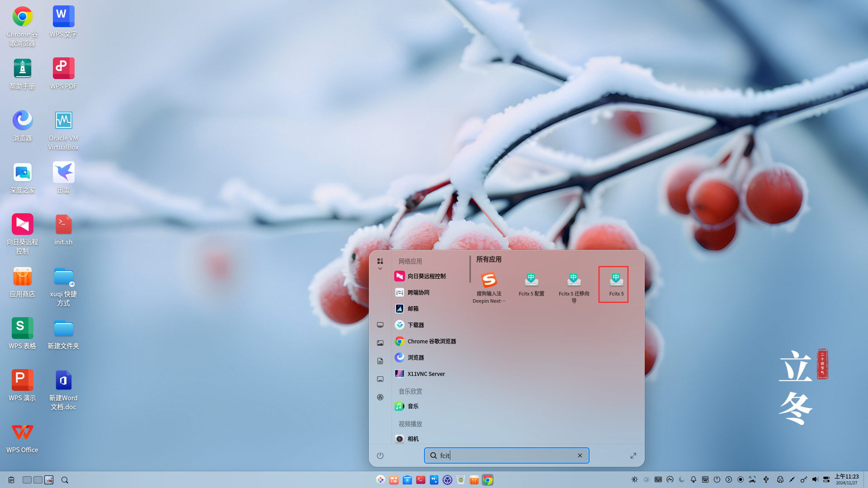The height and width of the screenshot is (488, 868).
Task: Open clipboard icon in taskbar
Action: (11, 480)
